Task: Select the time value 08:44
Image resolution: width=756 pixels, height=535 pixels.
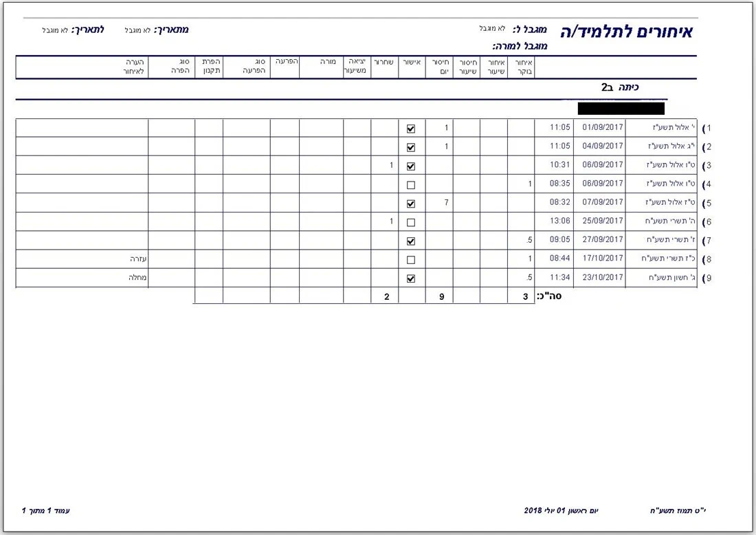Action: click(559, 258)
